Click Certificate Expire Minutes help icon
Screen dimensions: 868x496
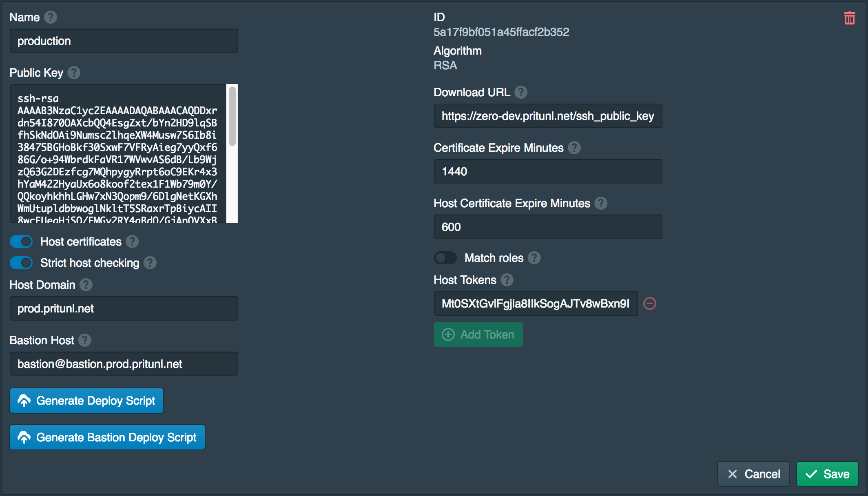[x=574, y=148]
